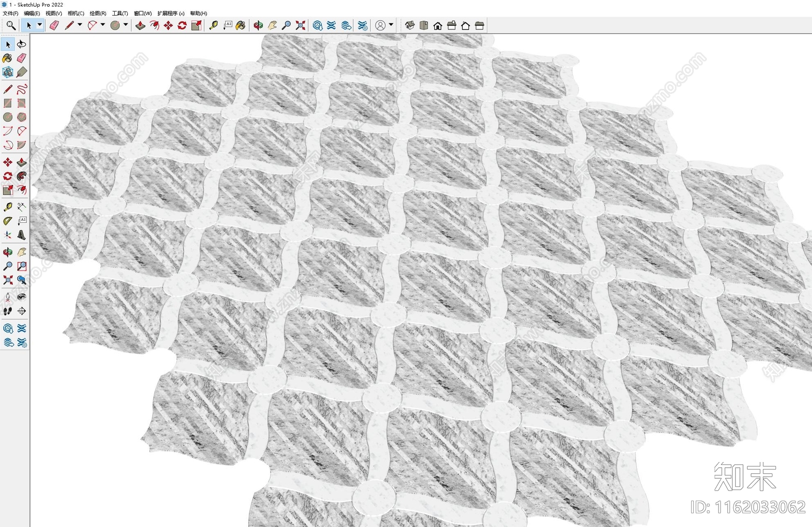Select the Rectangle tool in the left palette
Viewport: 812px width, 527px height.
point(8,103)
